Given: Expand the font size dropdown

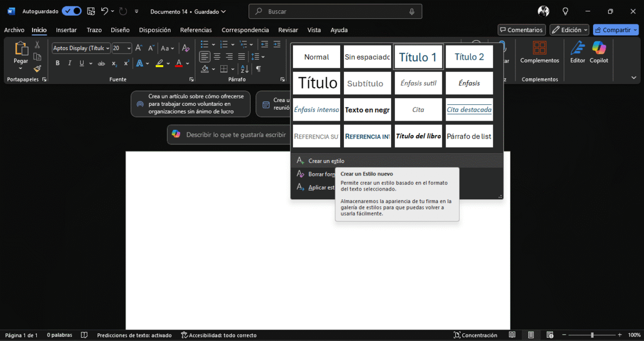Looking at the screenshot, I should (129, 48).
